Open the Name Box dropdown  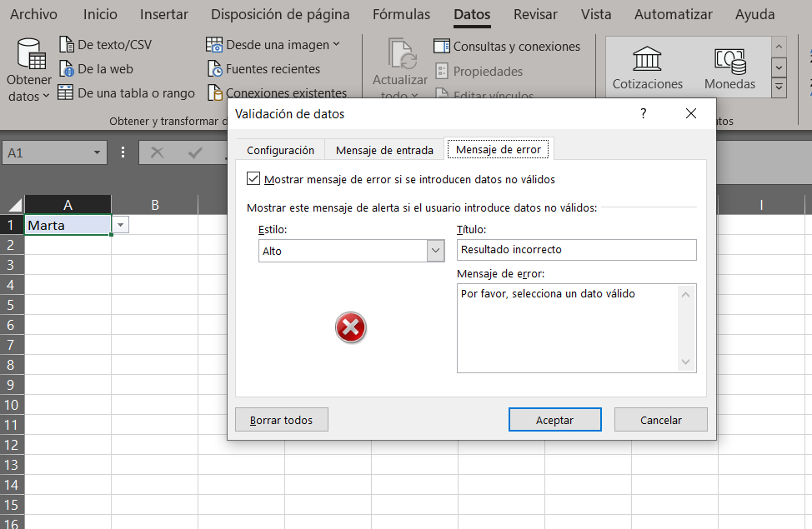coord(97,152)
